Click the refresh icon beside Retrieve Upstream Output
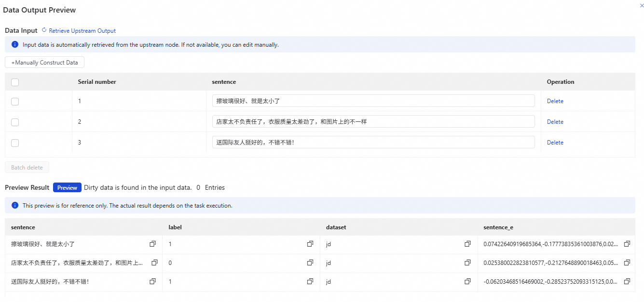Screen dimensions: 644x302 [x=44, y=30]
